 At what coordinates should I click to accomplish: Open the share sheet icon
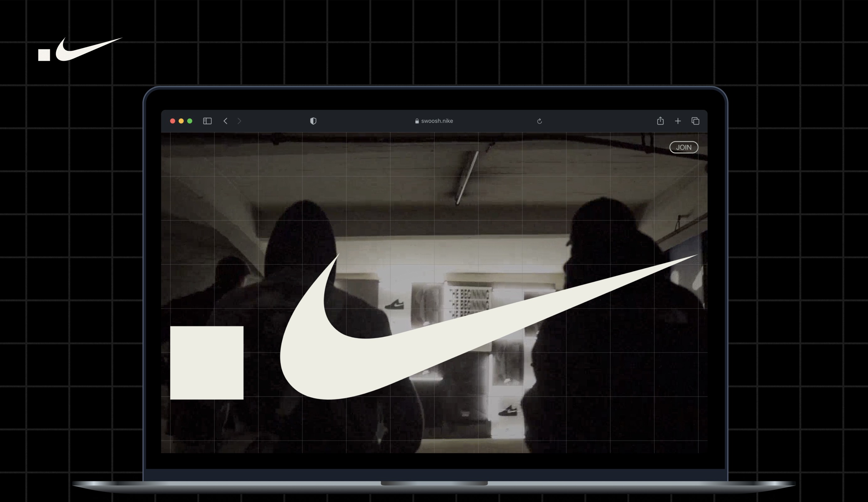[660, 121]
